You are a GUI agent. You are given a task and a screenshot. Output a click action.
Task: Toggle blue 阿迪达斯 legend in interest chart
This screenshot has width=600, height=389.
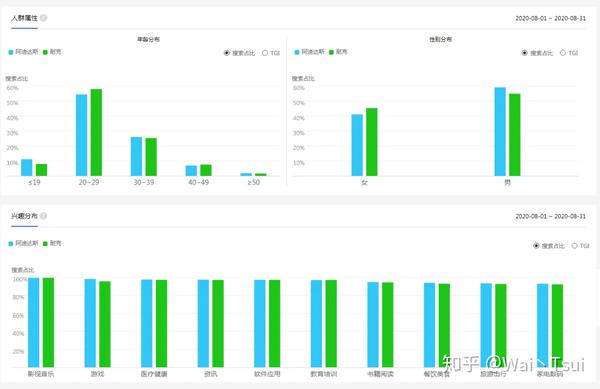[23, 243]
